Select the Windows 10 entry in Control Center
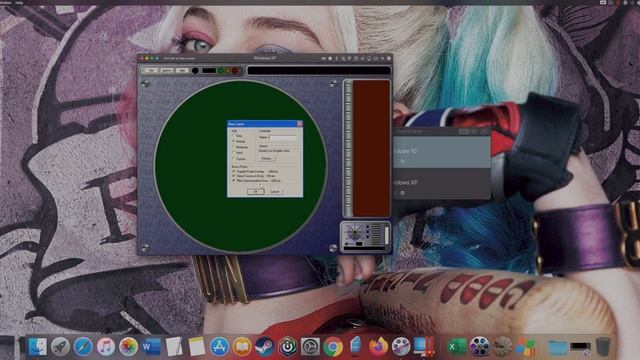The height and width of the screenshot is (360, 640). point(442,152)
